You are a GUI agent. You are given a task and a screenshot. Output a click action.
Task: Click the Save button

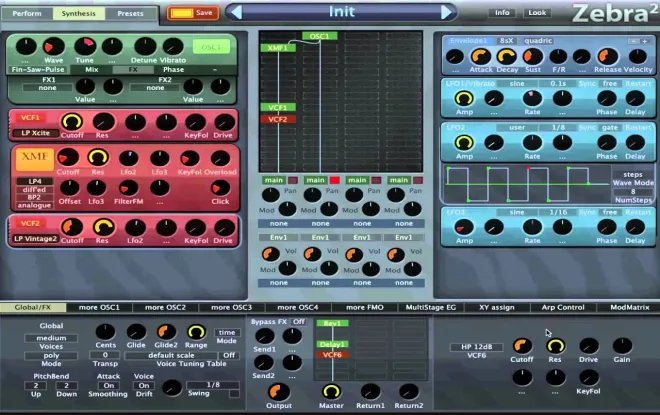click(194, 13)
